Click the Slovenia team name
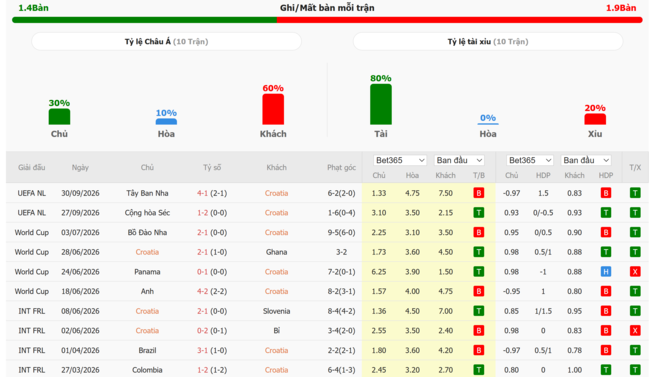This screenshot has width=650, height=377. (276, 311)
